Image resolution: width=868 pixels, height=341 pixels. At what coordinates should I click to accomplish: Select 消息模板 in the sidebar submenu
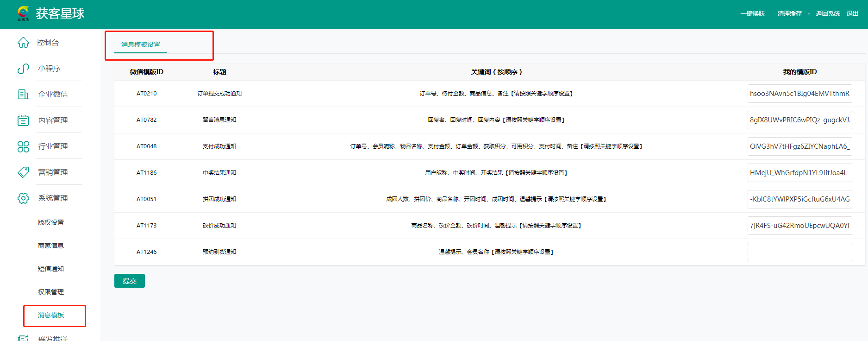51,316
